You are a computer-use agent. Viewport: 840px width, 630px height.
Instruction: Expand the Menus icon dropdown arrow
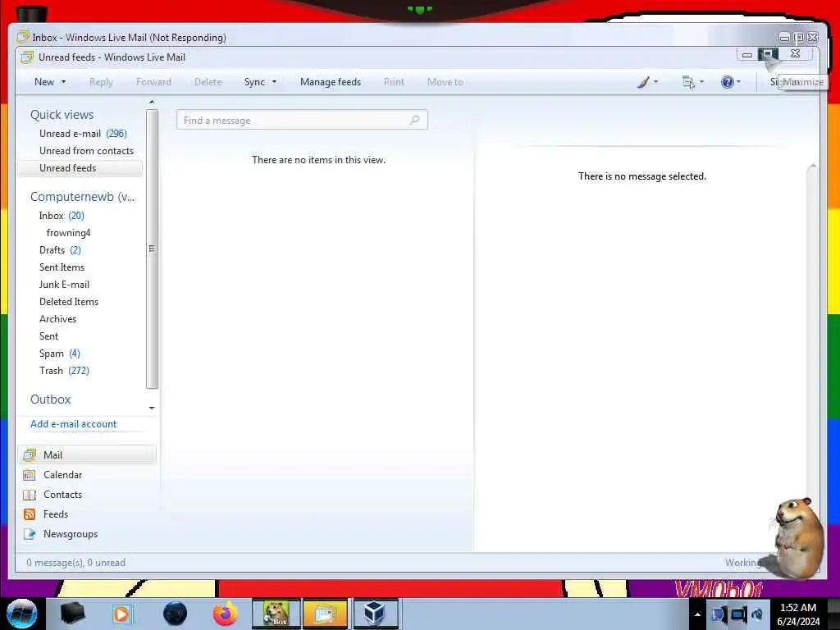coord(702,82)
